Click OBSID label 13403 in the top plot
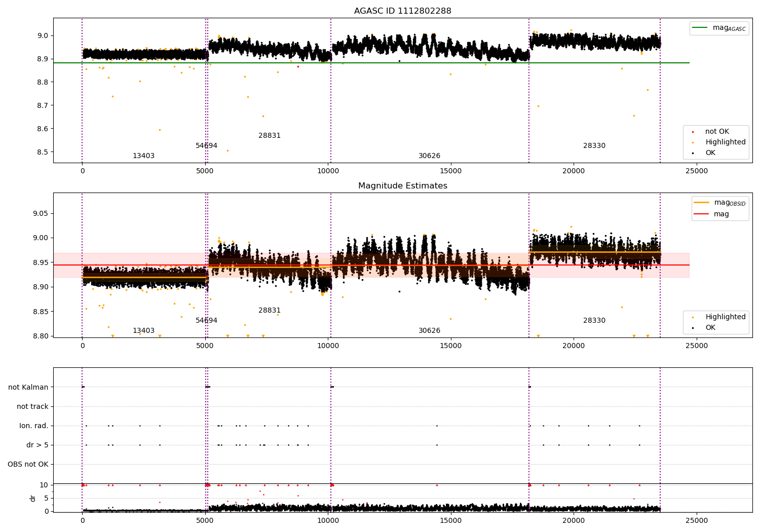This screenshot has height=532, width=760. [143, 156]
